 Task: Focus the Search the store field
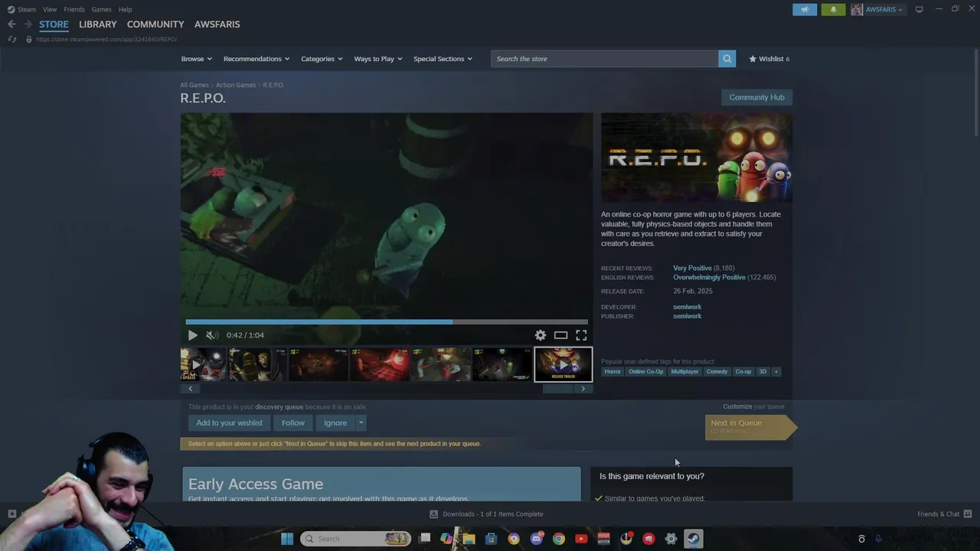[x=605, y=59]
